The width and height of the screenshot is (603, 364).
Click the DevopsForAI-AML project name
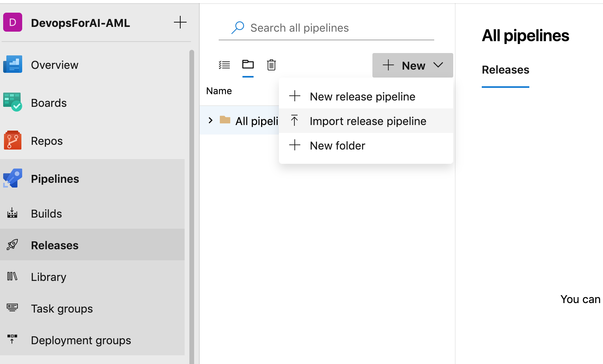pos(80,23)
